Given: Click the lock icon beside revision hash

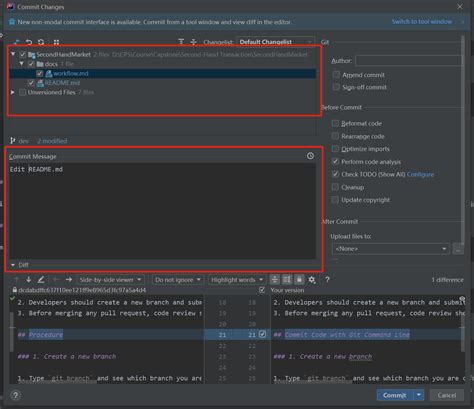Looking at the screenshot, I should (14, 290).
